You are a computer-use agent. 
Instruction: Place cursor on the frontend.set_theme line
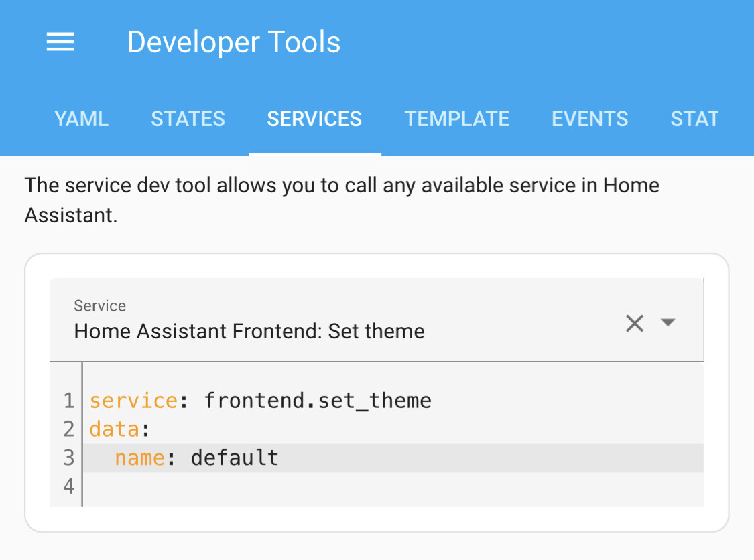(318, 401)
